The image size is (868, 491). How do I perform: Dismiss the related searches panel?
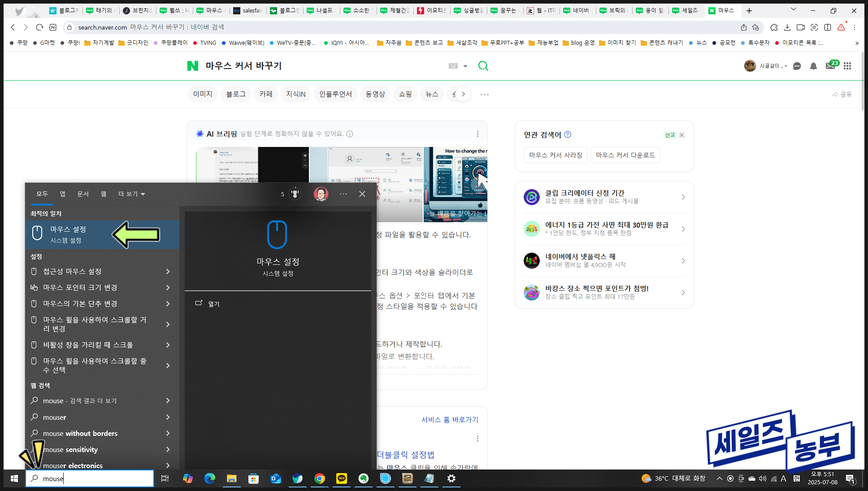pos(681,135)
